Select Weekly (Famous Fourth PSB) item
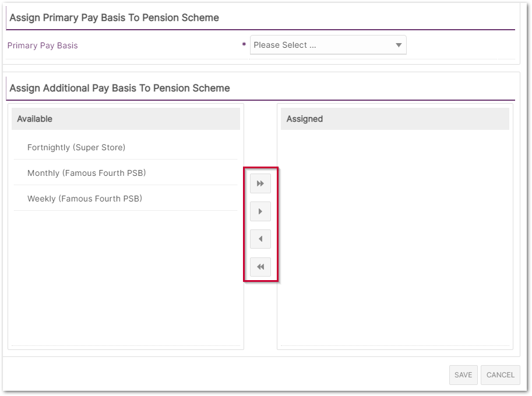Screen dimensions: 532x396 click(x=84, y=199)
